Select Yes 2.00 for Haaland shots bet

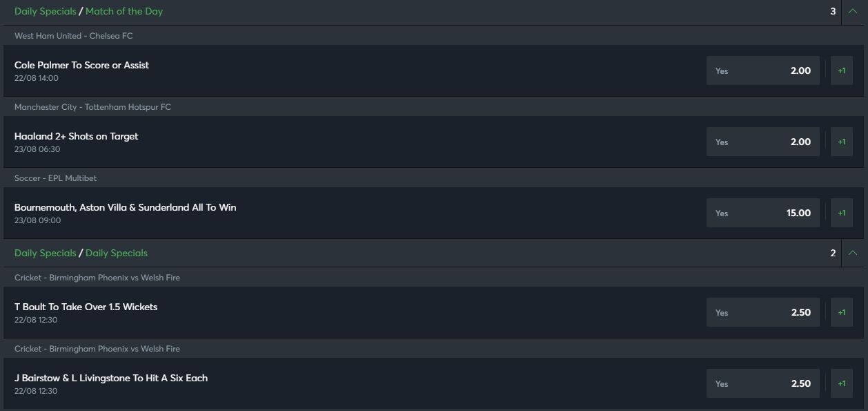click(763, 142)
